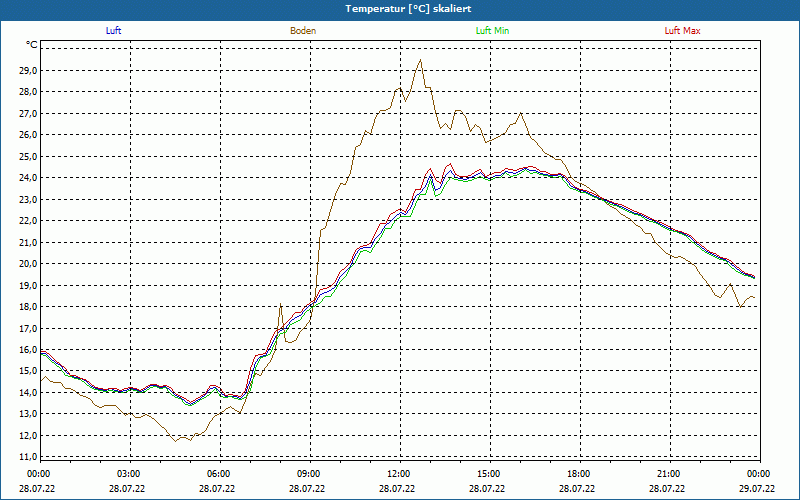Click the 17,0 y-axis value
The width and height of the screenshot is (800, 500).
click(28, 328)
